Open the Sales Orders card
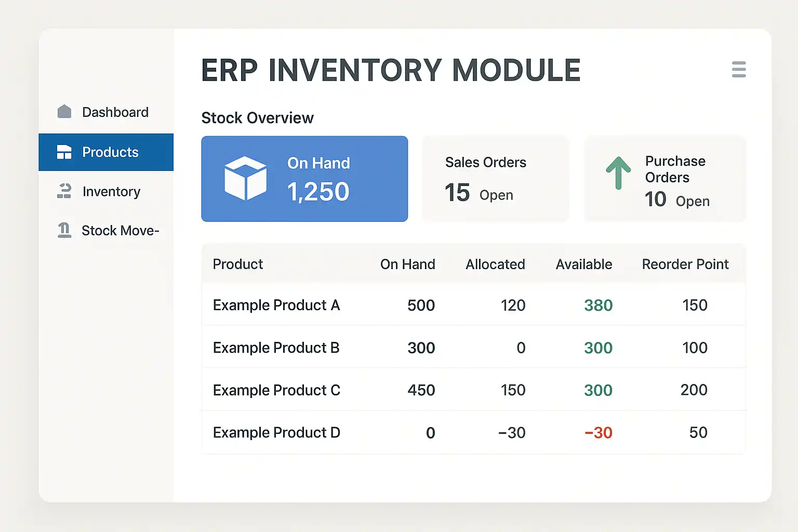Viewport: 798px width, 532px height. click(x=496, y=179)
